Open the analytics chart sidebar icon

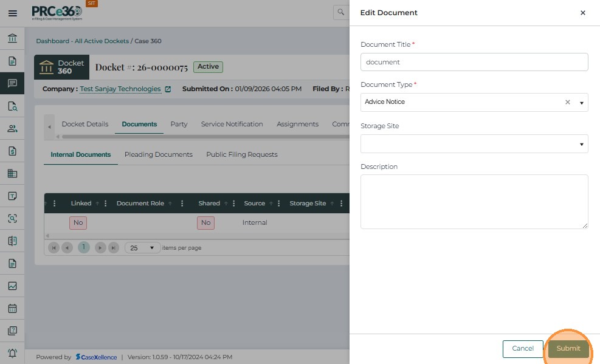pyautogui.click(x=12, y=286)
